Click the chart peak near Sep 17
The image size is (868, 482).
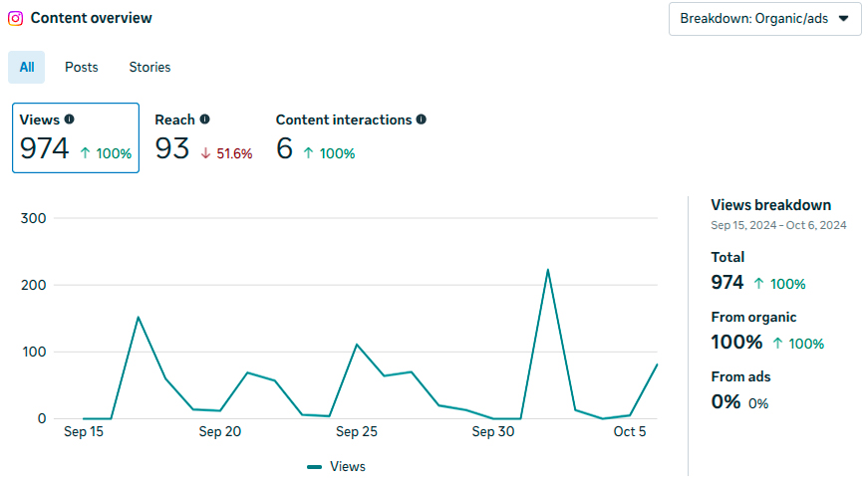coord(138,317)
